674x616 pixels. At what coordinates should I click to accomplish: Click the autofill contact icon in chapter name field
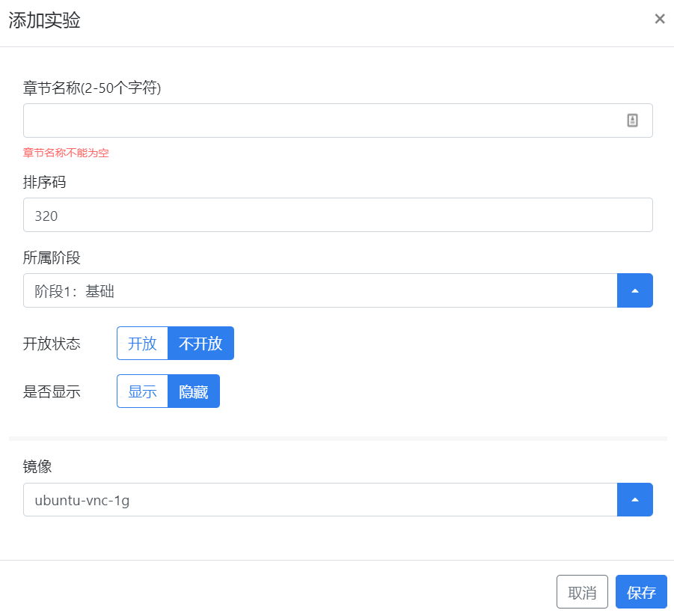point(632,121)
